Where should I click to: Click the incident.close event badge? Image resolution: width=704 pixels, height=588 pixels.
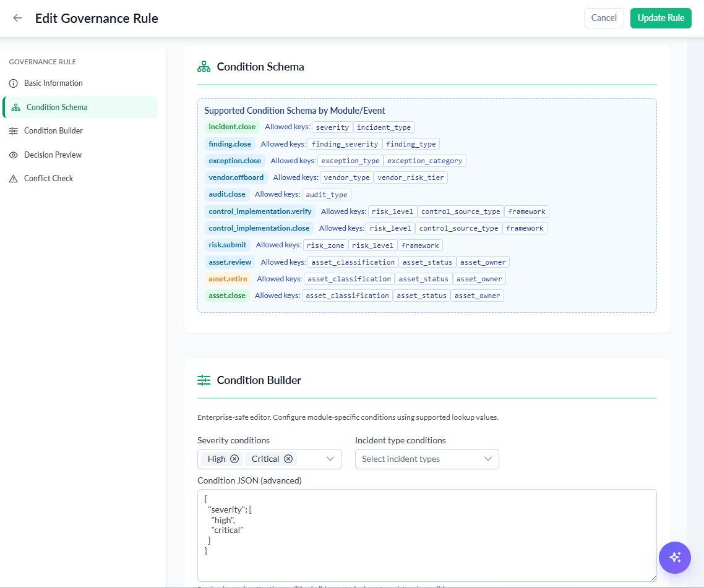[231, 127]
